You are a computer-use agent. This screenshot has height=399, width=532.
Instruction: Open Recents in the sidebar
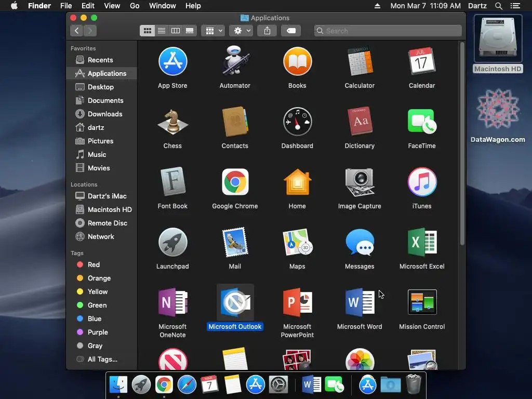tap(102, 60)
